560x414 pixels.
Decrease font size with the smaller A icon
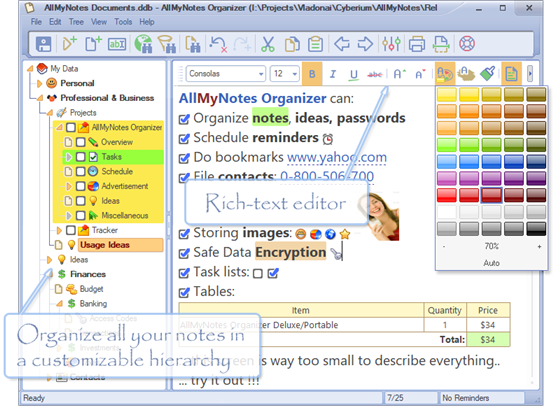(420, 74)
